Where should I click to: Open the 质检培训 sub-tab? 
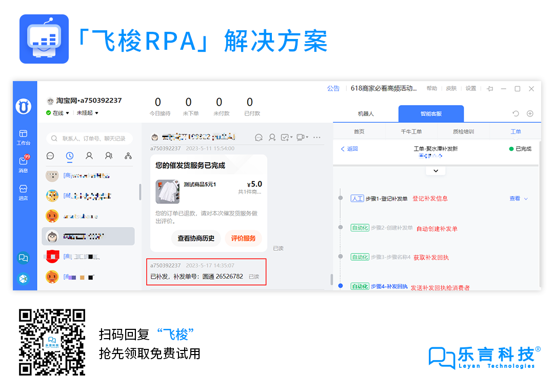click(x=464, y=131)
